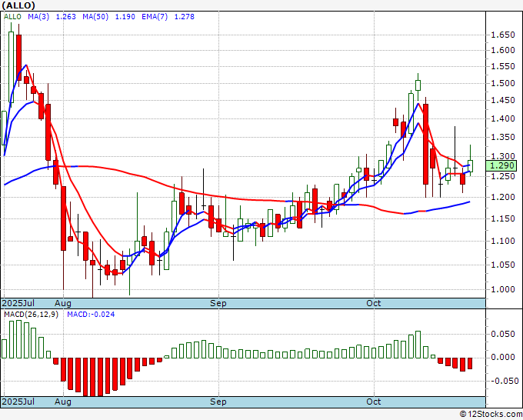This screenshot has width=523, height=420.
Task: Click the 1.600 price axis label
Action: point(503,50)
